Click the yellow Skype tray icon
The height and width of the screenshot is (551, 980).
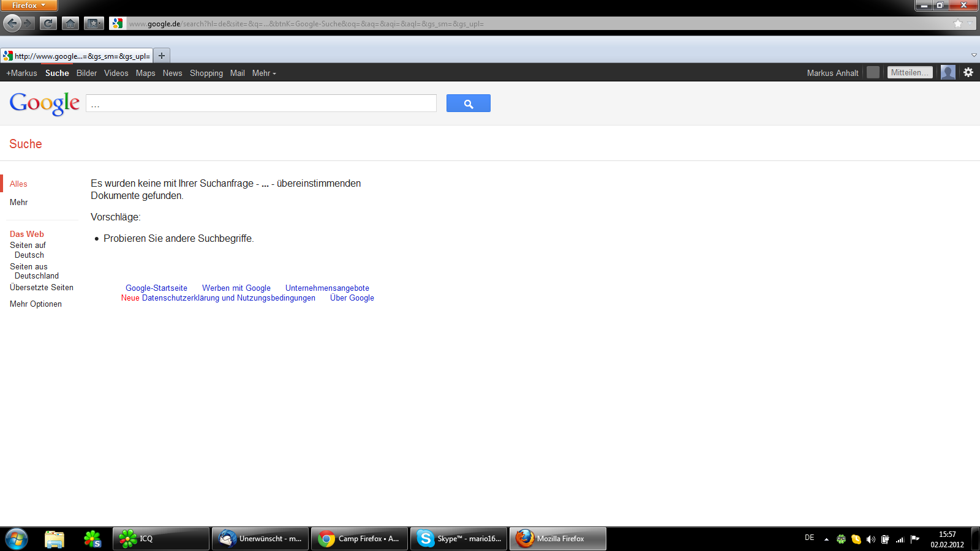point(856,539)
